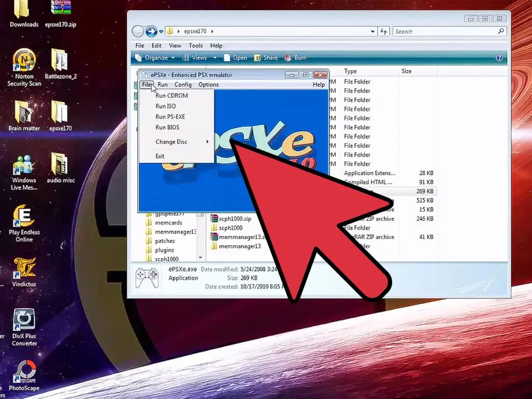The image size is (532, 399).
Task: Select memcards folder in navigation tree
Action: [164, 223]
